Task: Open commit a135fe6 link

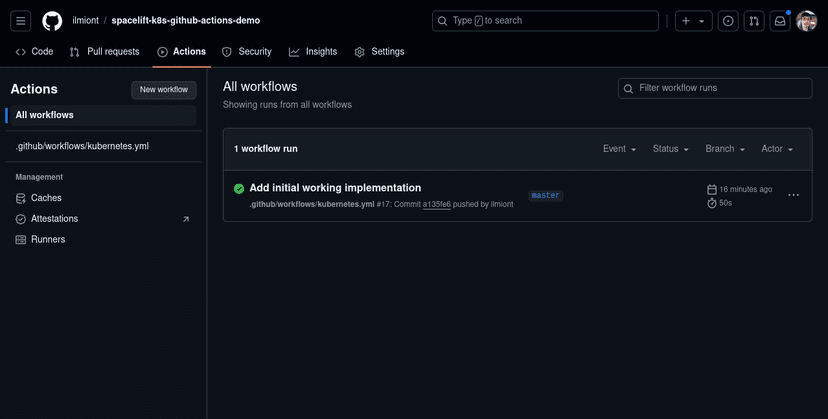Action: point(437,204)
